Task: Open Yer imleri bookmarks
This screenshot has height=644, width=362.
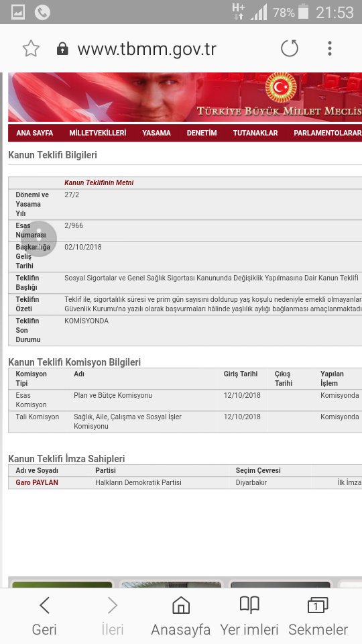Action: pos(249,616)
